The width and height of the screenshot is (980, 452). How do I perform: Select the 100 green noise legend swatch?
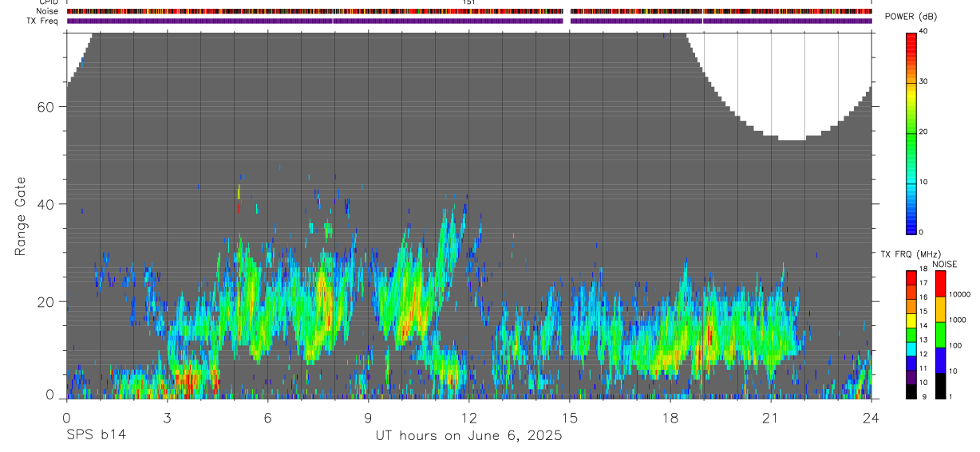click(x=940, y=335)
